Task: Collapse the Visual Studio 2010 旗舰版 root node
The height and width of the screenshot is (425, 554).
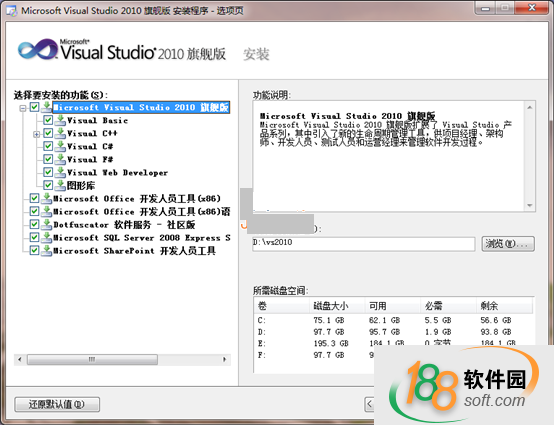Action: pos(23,108)
